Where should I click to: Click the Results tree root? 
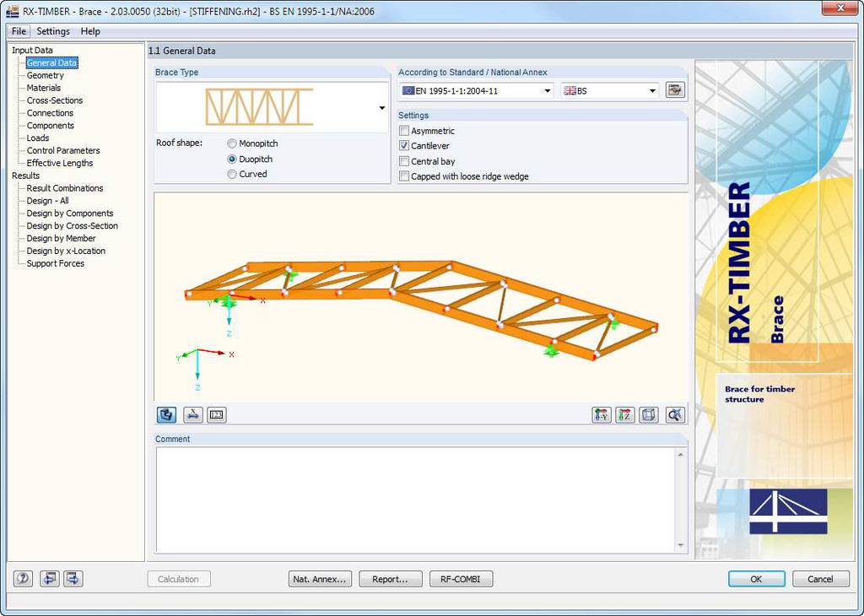[25, 176]
